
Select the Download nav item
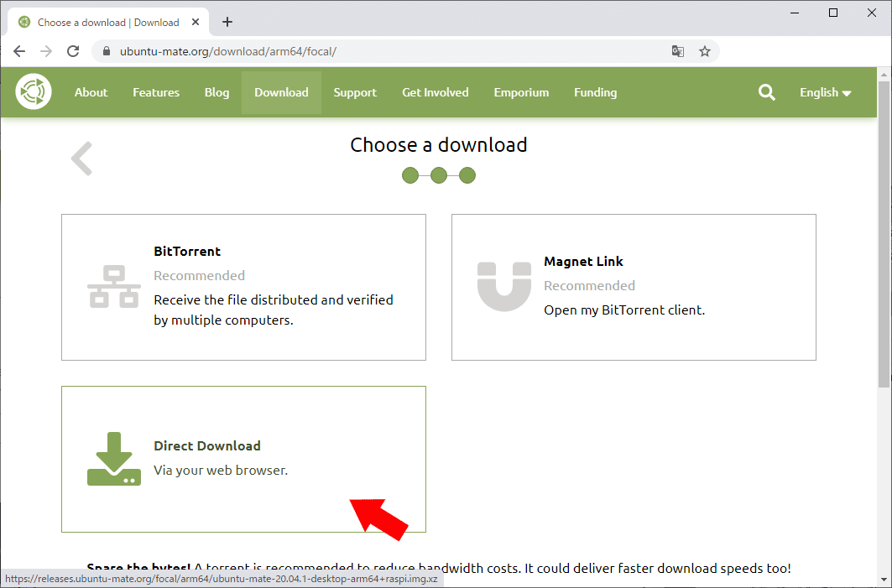coord(282,93)
